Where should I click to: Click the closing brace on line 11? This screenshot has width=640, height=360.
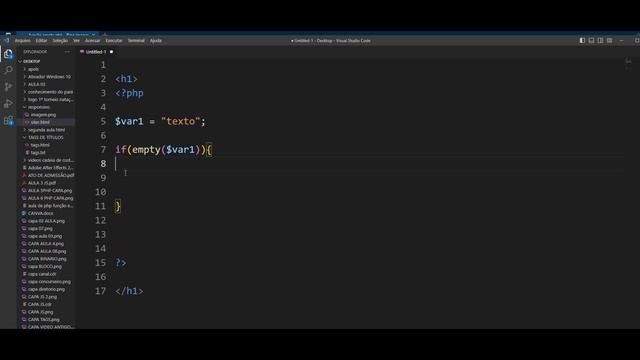[118, 206]
